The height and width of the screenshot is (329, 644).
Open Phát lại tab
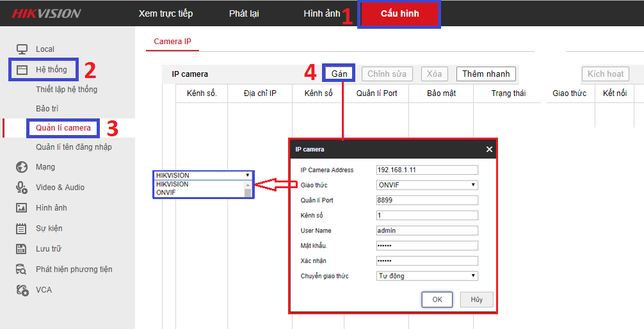click(x=244, y=13)
